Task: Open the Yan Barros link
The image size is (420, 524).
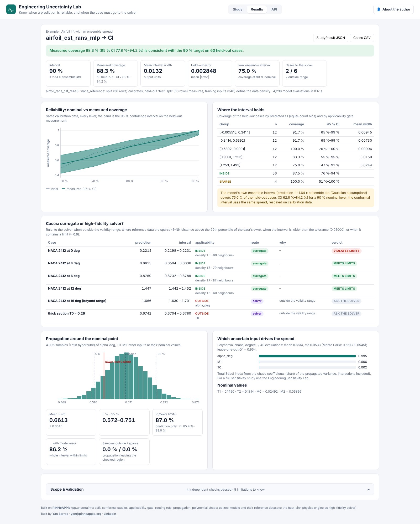Action: coord(60,514)
